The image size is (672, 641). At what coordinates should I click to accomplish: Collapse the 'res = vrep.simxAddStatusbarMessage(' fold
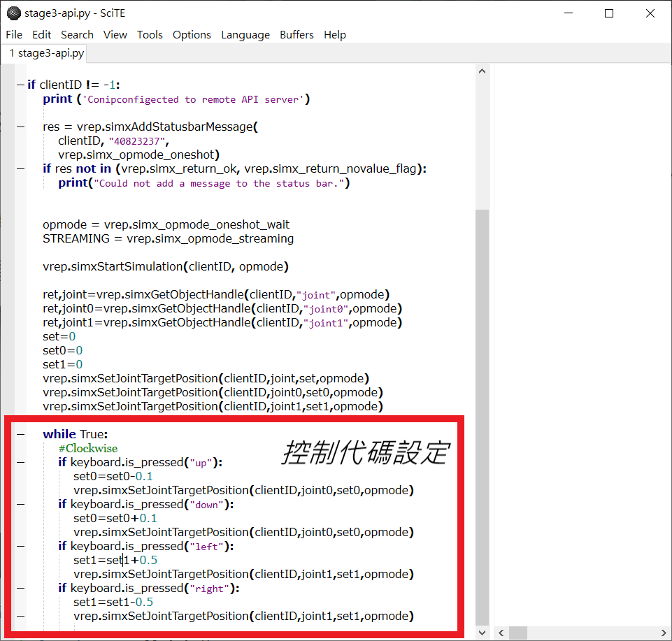tap(20, 127)
